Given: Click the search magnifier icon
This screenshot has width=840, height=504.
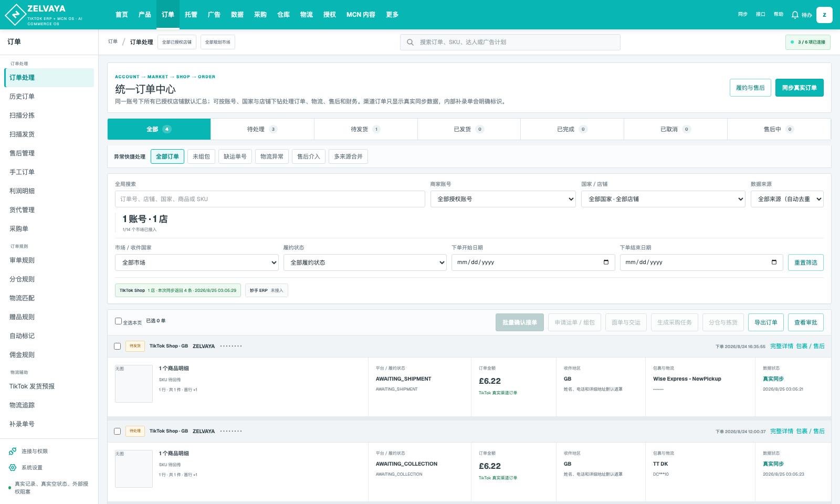Looking at the screenshot, I should pos(410,42).
